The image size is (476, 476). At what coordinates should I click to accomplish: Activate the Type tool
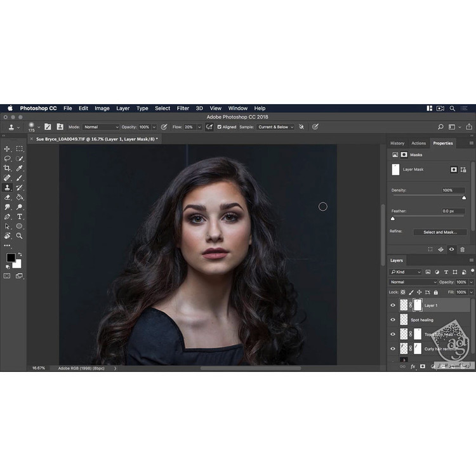coord(20,216)
